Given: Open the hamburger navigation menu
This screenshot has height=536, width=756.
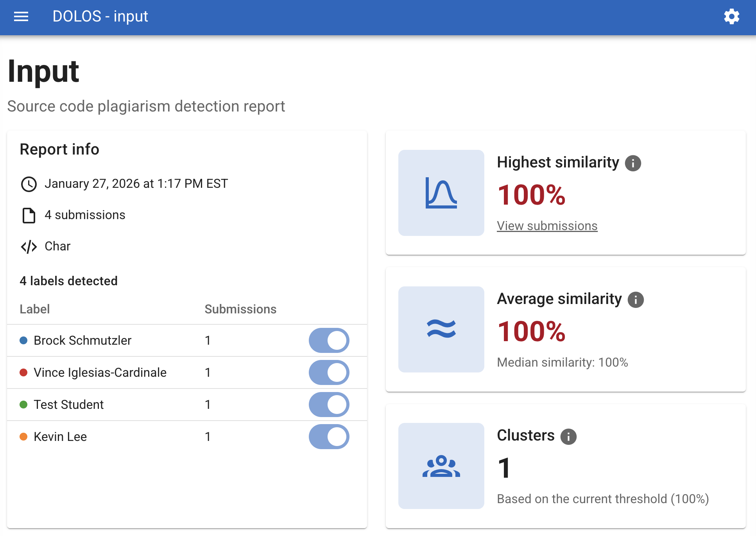Looking at the screenshot, I should click(21, 16).
